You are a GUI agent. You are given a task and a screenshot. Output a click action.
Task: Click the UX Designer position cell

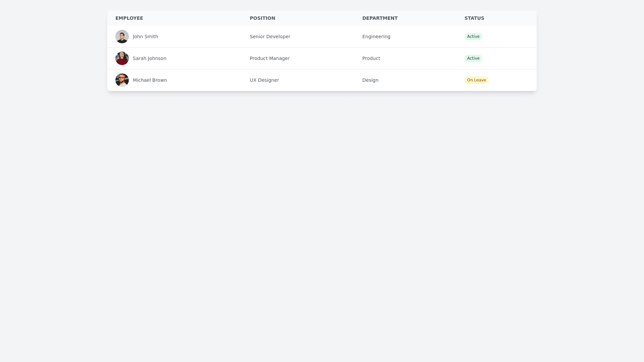pyautogui.click(x=264, y=80)
